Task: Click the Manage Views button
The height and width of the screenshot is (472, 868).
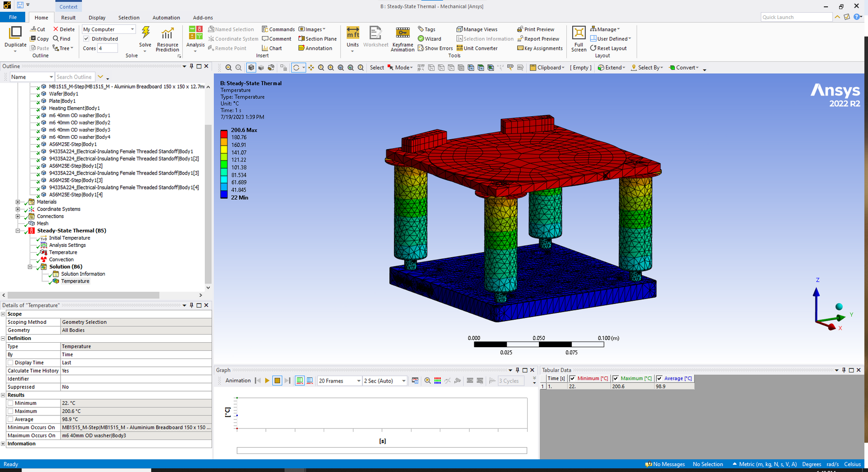Action: (477, 29)
